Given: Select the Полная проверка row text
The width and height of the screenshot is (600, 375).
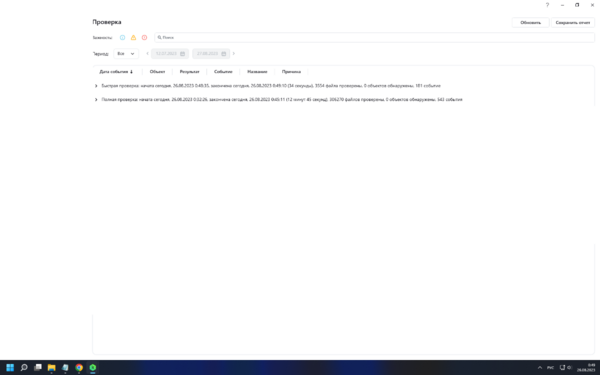Looking at the screenshot, I should point(282,99).
